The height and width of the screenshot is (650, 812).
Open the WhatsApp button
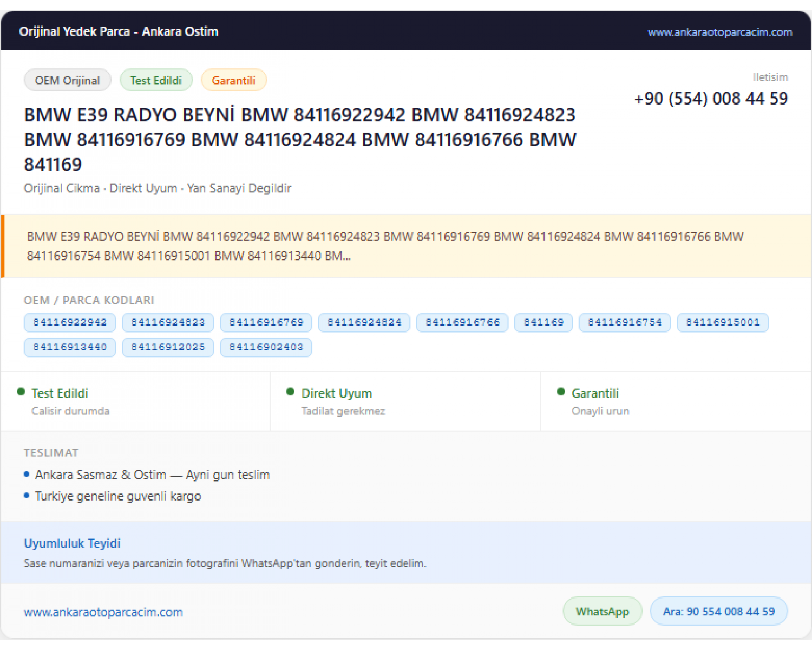pyautogui.click(x=603, y=612)
